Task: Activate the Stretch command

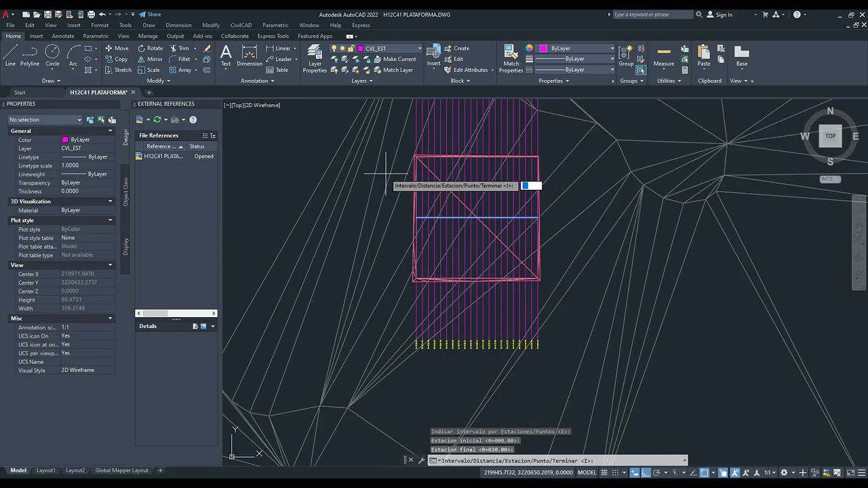Action: [x=118, y=70]
